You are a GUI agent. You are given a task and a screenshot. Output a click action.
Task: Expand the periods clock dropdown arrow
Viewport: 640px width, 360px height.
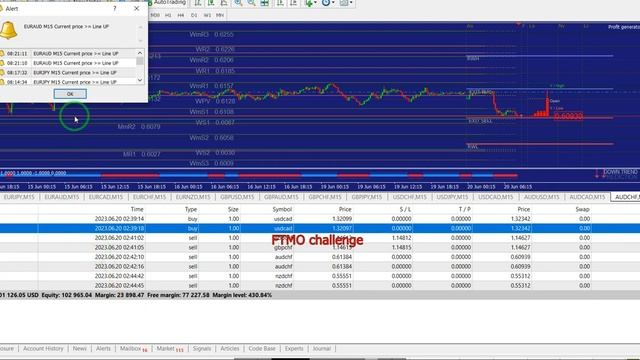(333, 2)
